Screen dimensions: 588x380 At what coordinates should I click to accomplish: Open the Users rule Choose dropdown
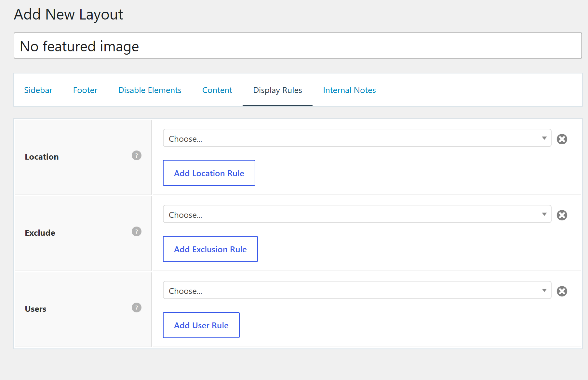[x=357, y=290]
